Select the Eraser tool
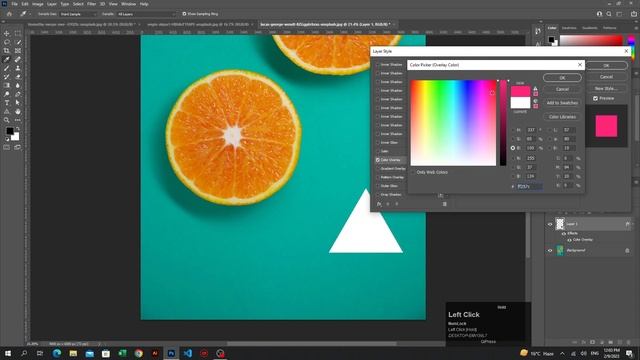The width and height of the screenshot is (640, 360). click(18, 77)
